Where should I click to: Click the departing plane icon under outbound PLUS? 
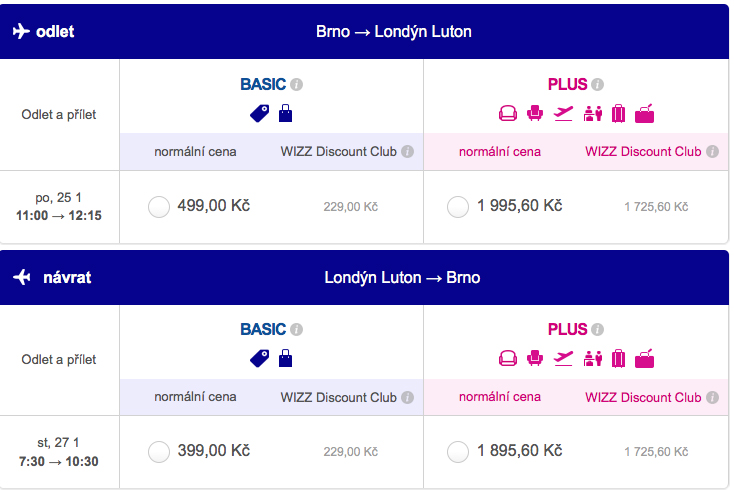[563, 113]
